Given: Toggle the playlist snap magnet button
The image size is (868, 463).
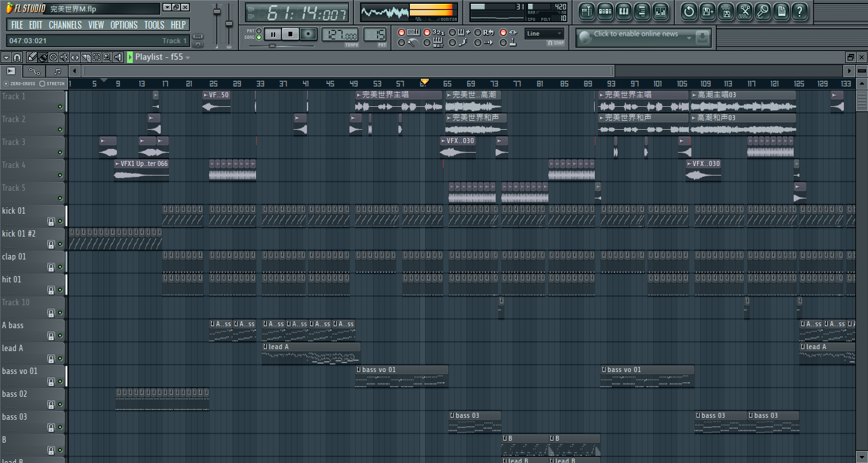Looking at the screenshot, I should [17, 57].
